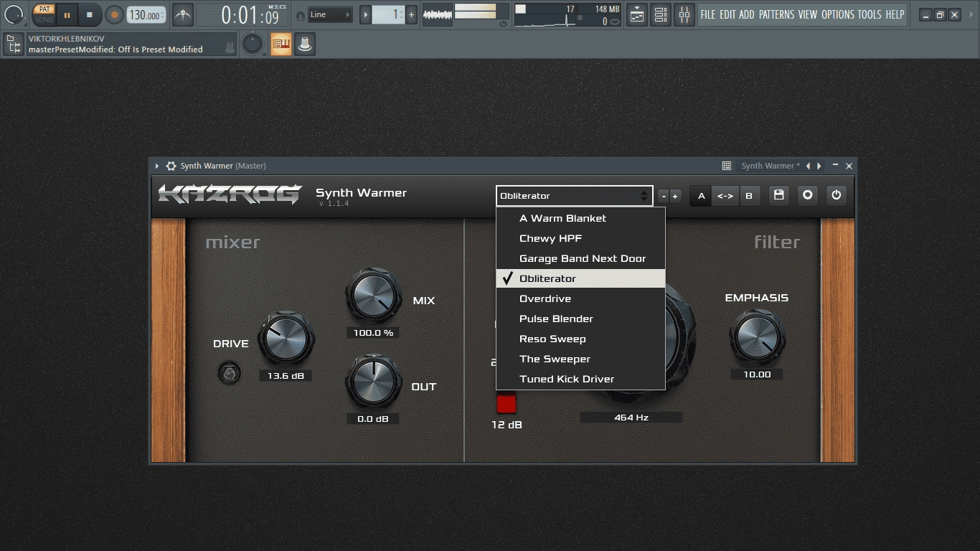This screenshot has height=551, width=980.
Task: Open the channel rack icon
Action: click(661, 14)
